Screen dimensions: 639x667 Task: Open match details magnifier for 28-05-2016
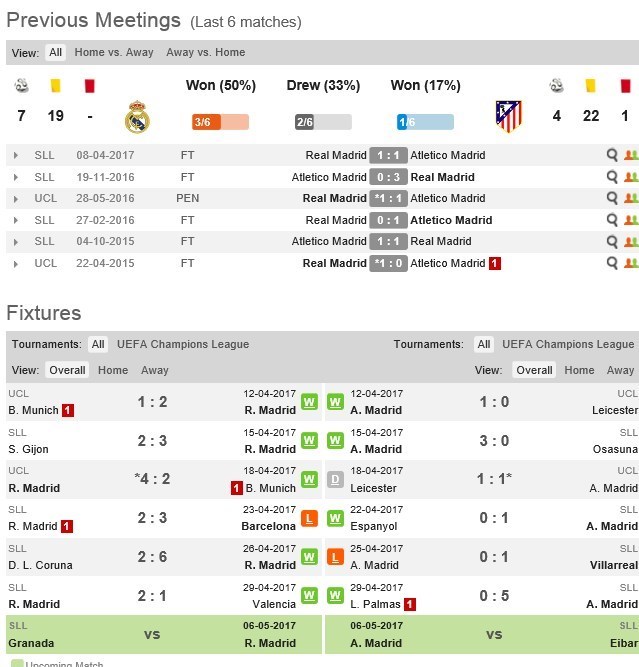coord(612,198)
